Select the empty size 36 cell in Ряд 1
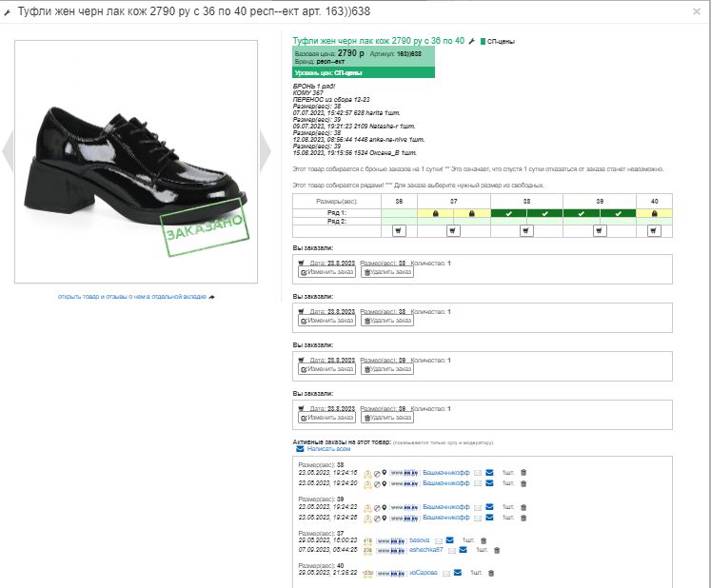 click(399, 213)
